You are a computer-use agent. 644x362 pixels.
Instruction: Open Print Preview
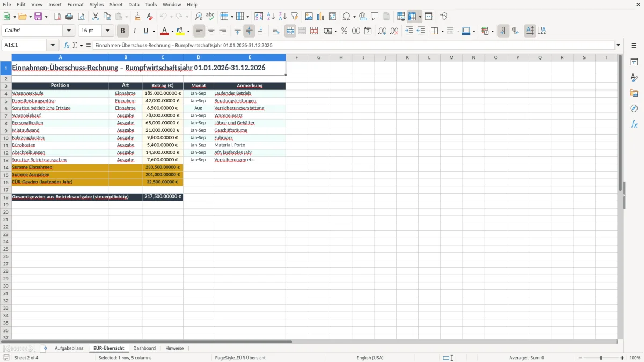(x=81, y=17)
